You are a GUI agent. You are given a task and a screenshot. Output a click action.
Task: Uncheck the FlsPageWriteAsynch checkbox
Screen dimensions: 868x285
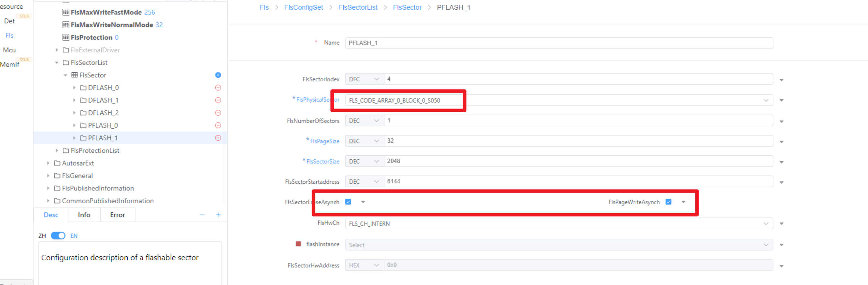(x=669, y=202)
